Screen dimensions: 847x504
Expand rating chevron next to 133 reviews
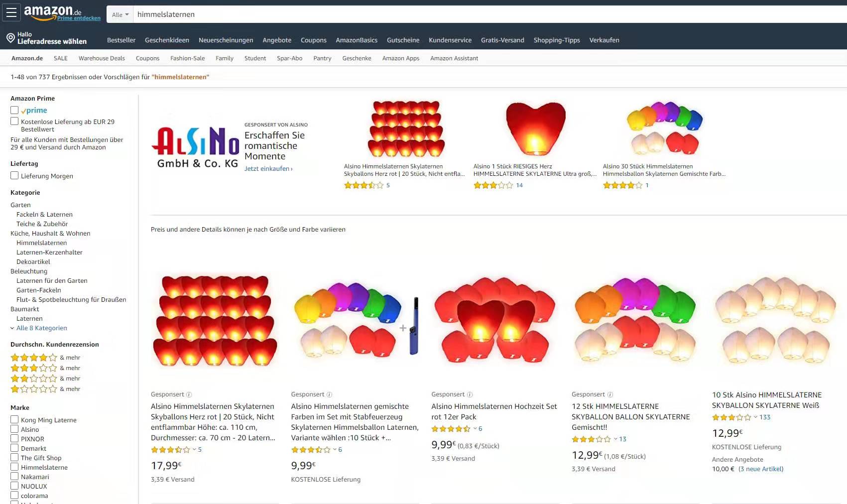click(x=755, y=417)
